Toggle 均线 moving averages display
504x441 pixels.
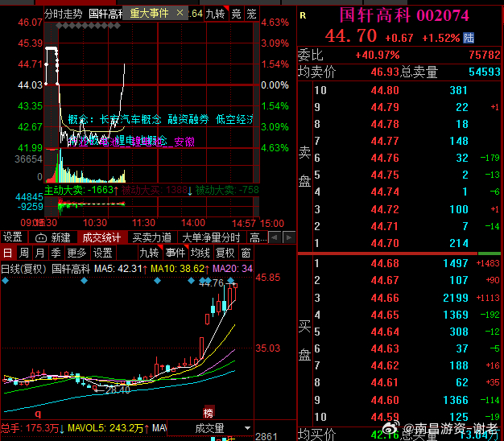pos(200,253)
